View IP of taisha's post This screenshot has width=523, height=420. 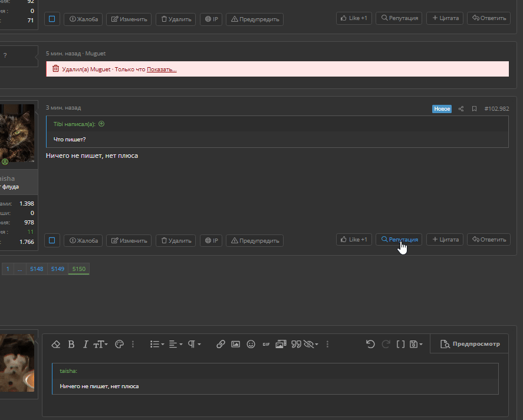click(211, 240)
